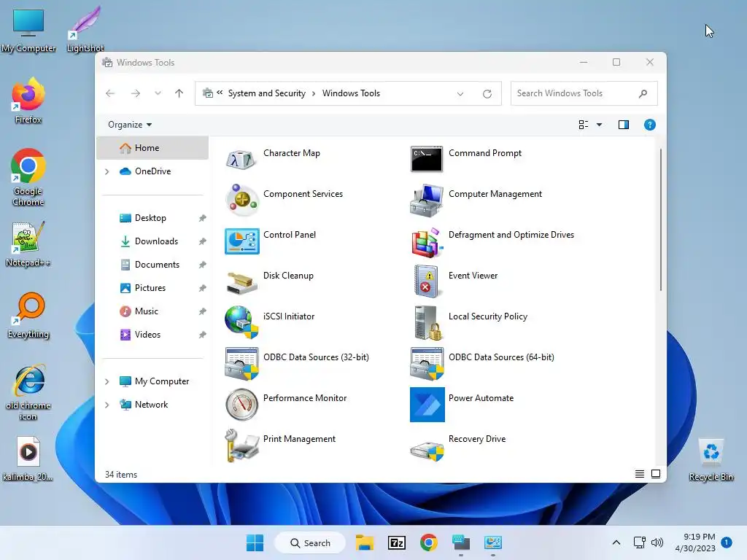This screenshot has width=747, height=560.
Task: Click the search magnifier icon
Action: [643, 93]
